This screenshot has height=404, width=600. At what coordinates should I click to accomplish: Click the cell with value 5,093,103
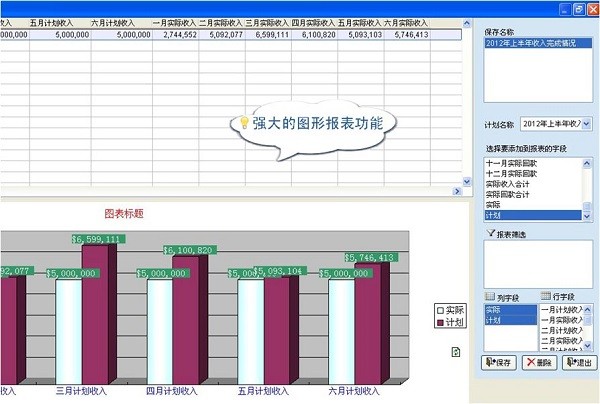pos(360,35)
